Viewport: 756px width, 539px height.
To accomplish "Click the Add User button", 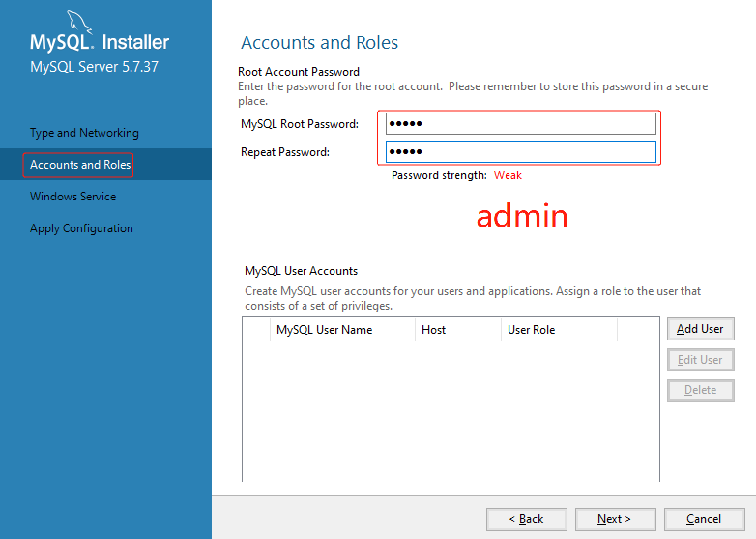I will (700, 329).
